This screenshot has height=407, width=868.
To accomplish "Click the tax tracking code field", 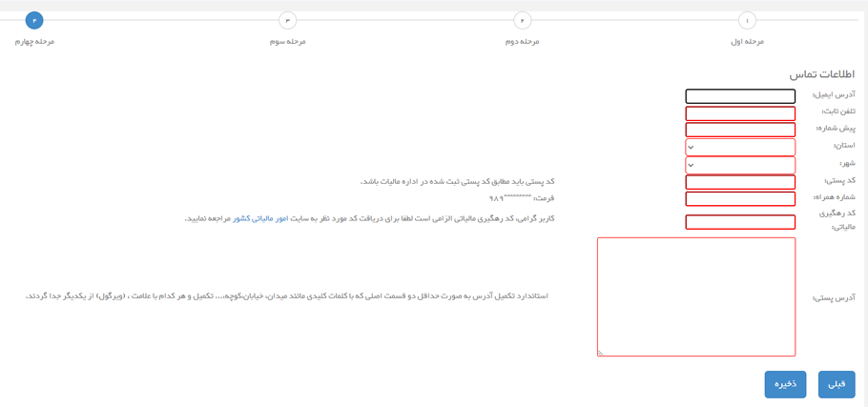I will 740,222.
